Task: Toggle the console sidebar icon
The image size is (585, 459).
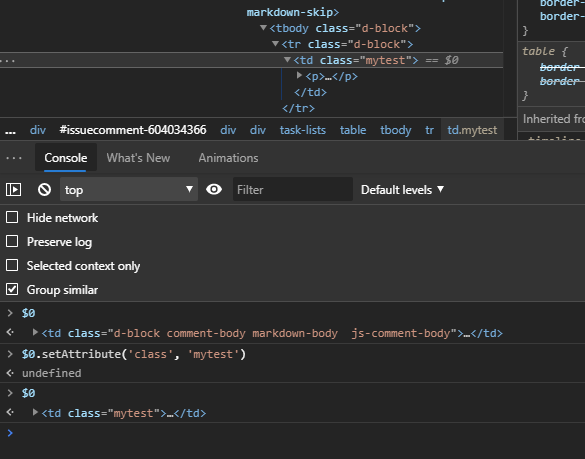Action: (x=13, y=190)
